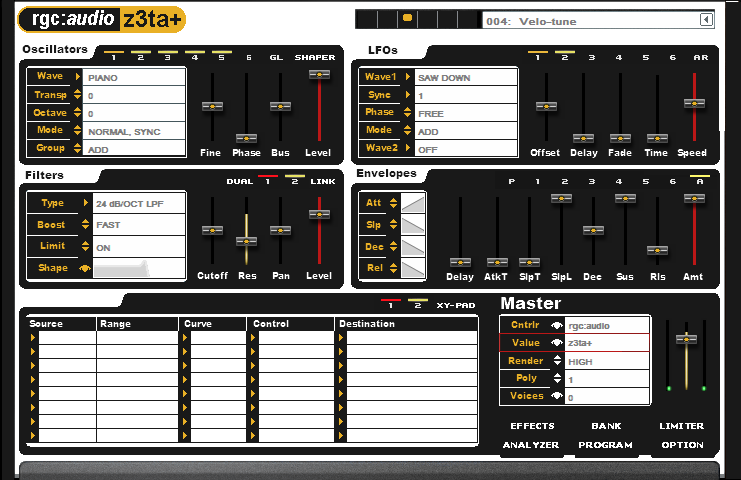Adjust the filter Boost stepper arrows
The height and width of the screenshot is (480, 741).
[x=86, y=224]
